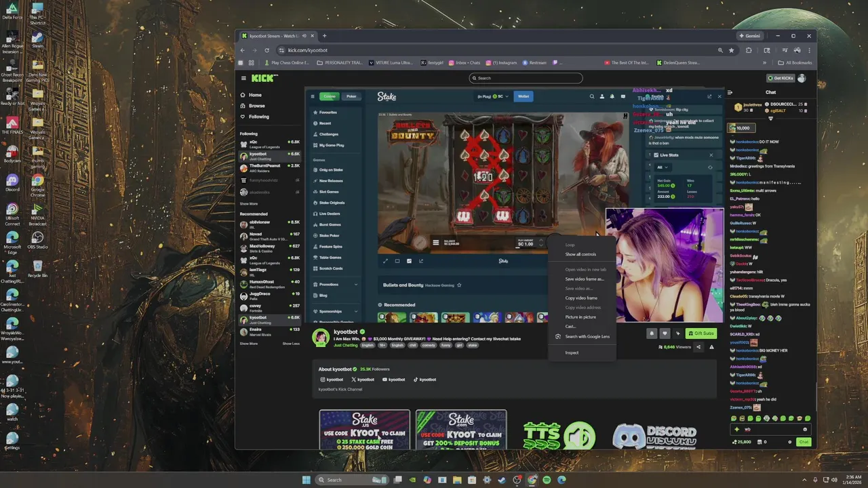Viewport: 868px width, 488px height.
Task: Click the TTS banner image
Action: pyautogui.click(x=559, y=436)
